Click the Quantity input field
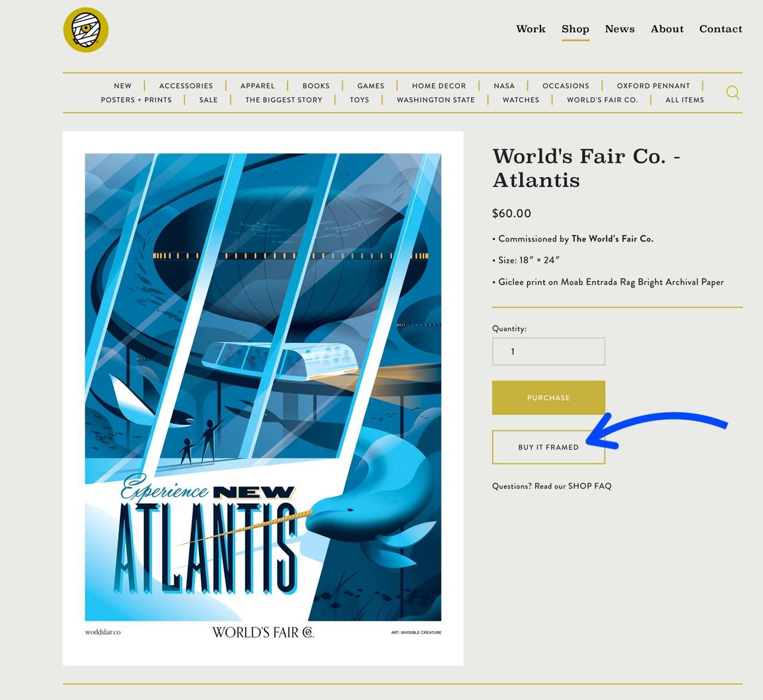The width and height of the screenshot is (763, 700). point(548,352)
